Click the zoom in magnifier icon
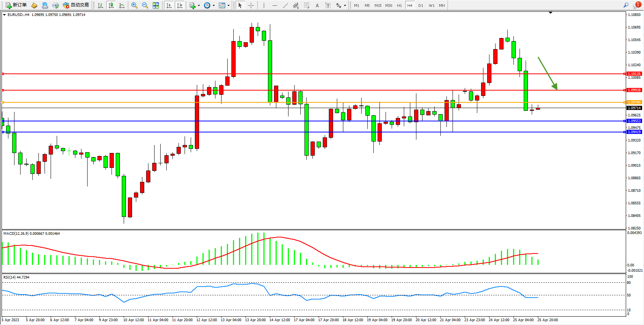Image resolution: width=644 pixels, height=325 pixels. (x=134, y=5)
